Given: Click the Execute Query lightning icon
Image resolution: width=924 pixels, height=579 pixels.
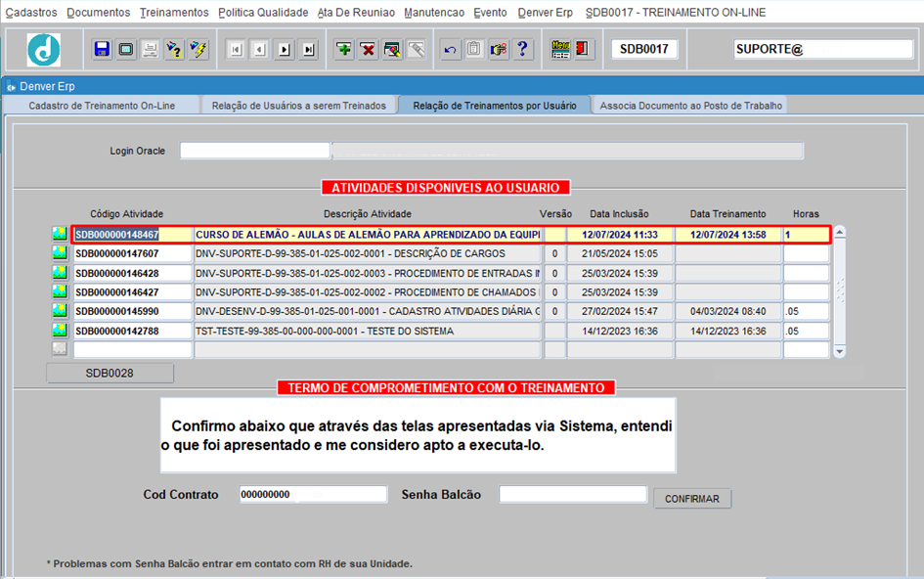Looking at the screenshot, I should click(198, 50).
